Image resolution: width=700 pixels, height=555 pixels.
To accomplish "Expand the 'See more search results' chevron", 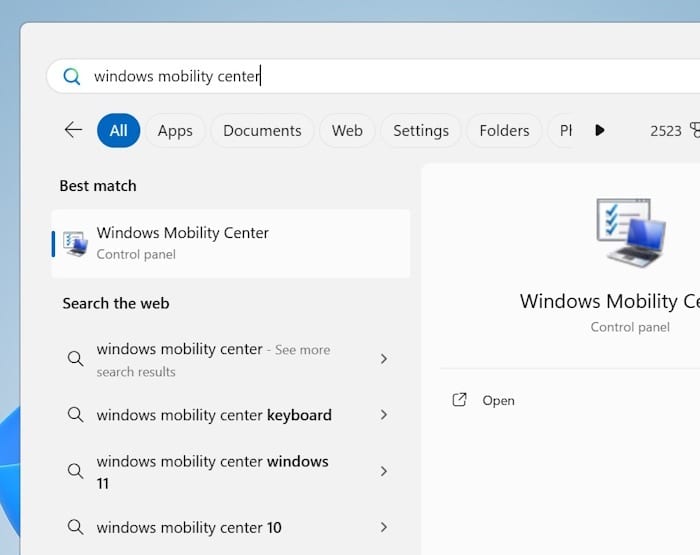I will tap(383, 359).
